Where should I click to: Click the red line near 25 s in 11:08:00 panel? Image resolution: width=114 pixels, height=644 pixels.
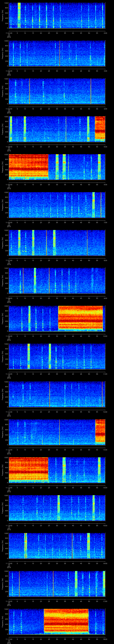coord(49,280)
